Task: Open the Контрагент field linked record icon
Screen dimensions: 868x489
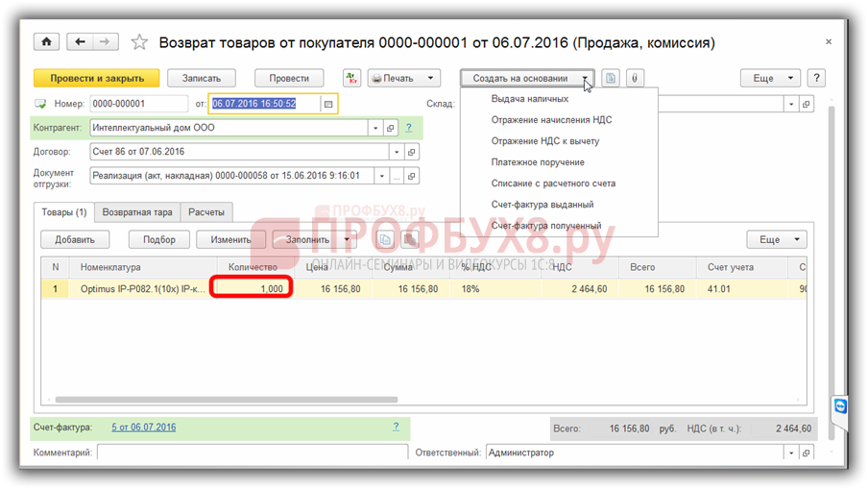Action: 391,128
